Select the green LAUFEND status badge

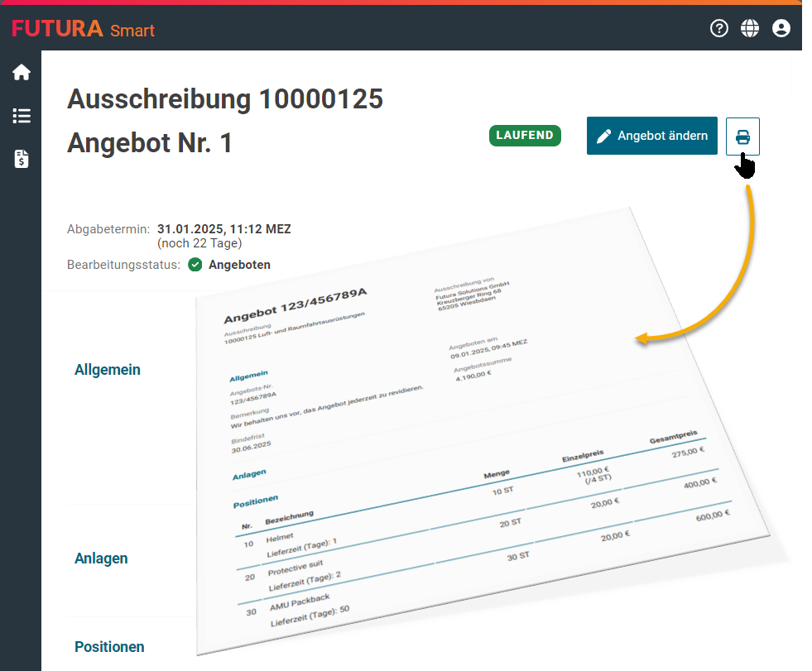pos(525,136)
